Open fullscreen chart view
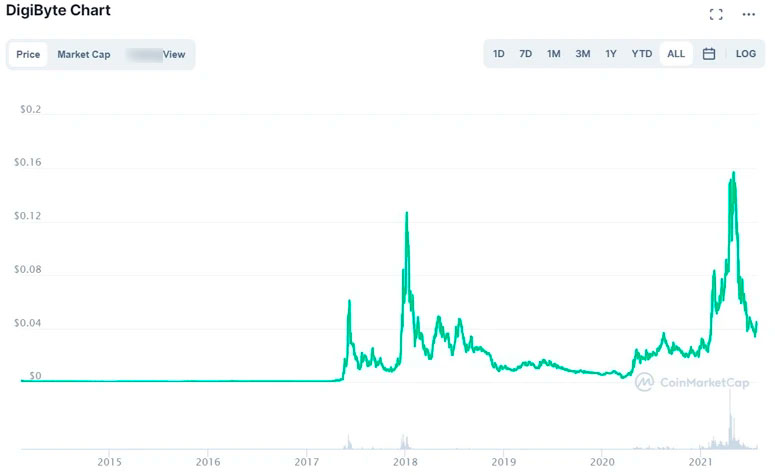The width and height of the screenshot is (775, 475). [x=715, y=14]
